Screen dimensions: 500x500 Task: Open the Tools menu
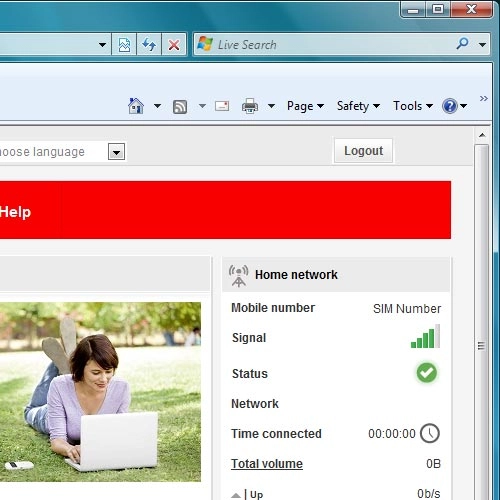413,106
